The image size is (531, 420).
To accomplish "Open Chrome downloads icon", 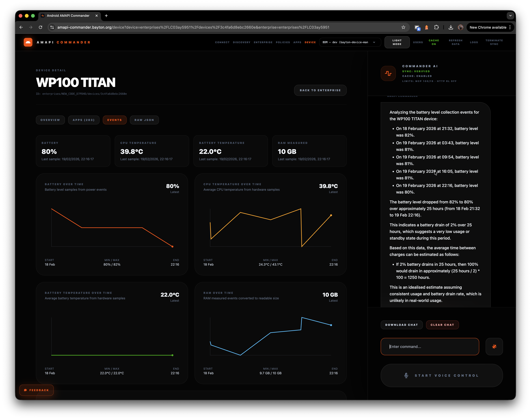I will [x=451, y=27].
